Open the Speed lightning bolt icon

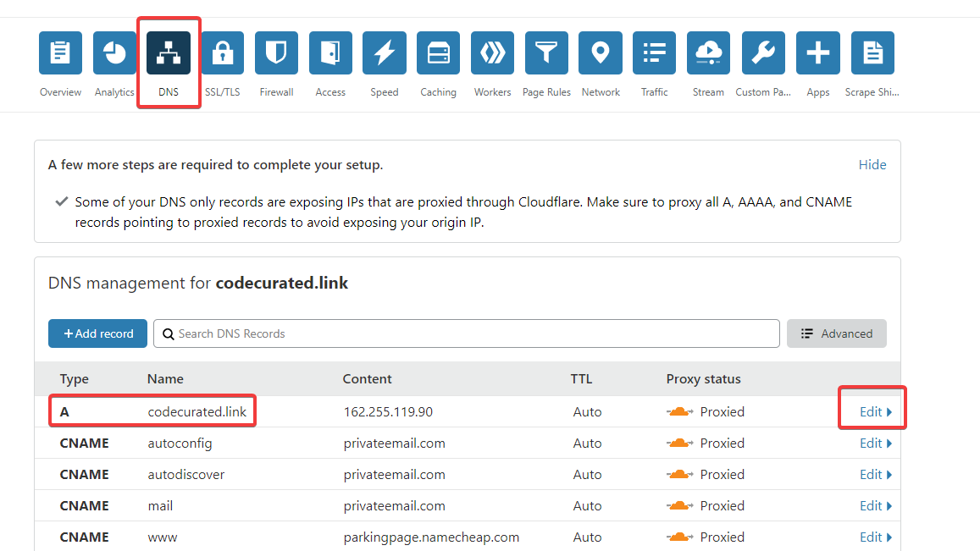point(385,52)
